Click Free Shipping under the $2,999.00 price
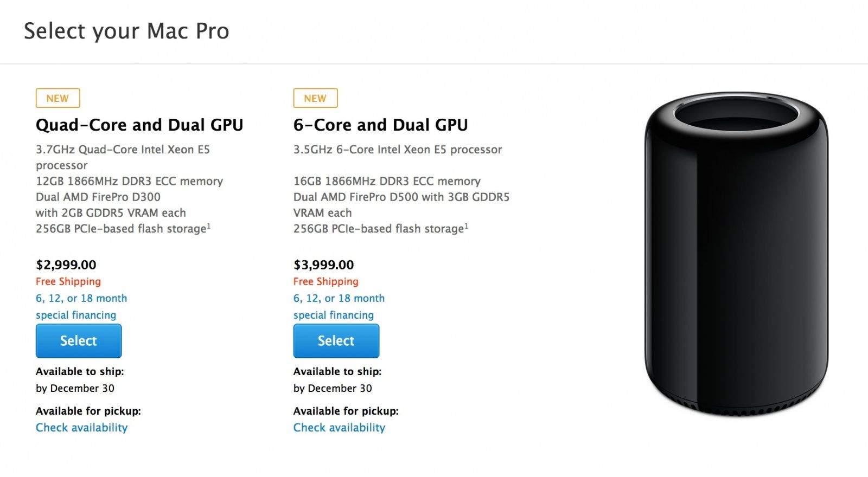868x477 pixels. [x=68, y=281]
